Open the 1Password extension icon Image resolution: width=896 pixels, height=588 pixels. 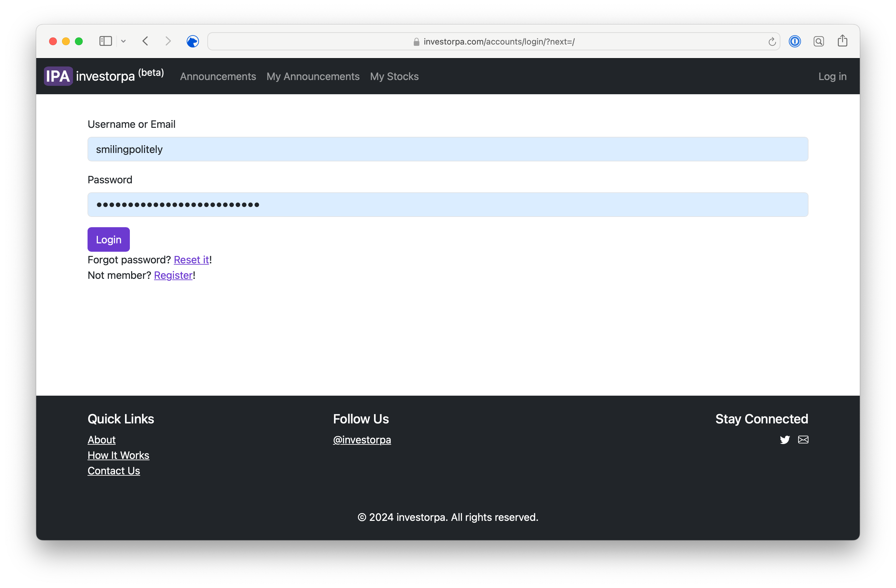[794, 41]
